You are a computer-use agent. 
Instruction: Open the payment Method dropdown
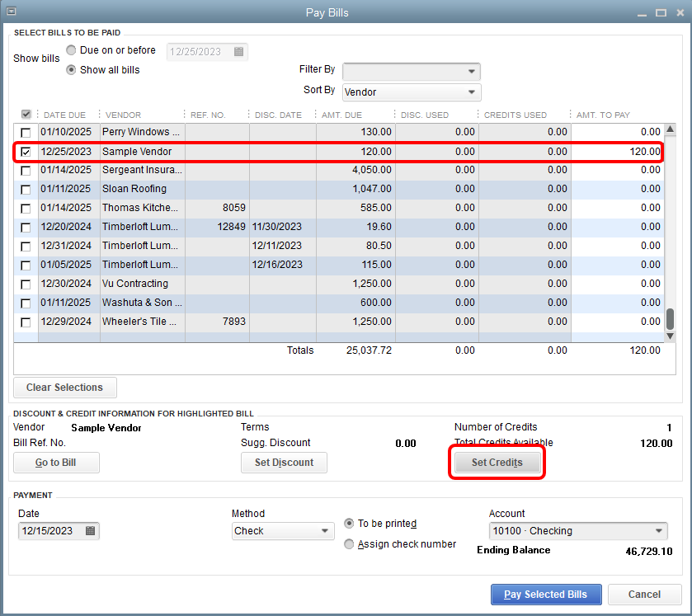point(325,531)
